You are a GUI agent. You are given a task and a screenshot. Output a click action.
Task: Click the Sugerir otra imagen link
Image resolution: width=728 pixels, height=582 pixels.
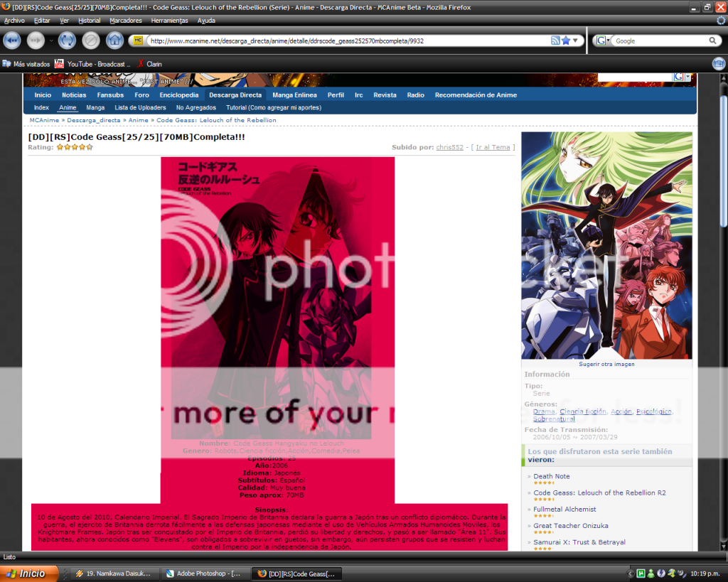606,365
